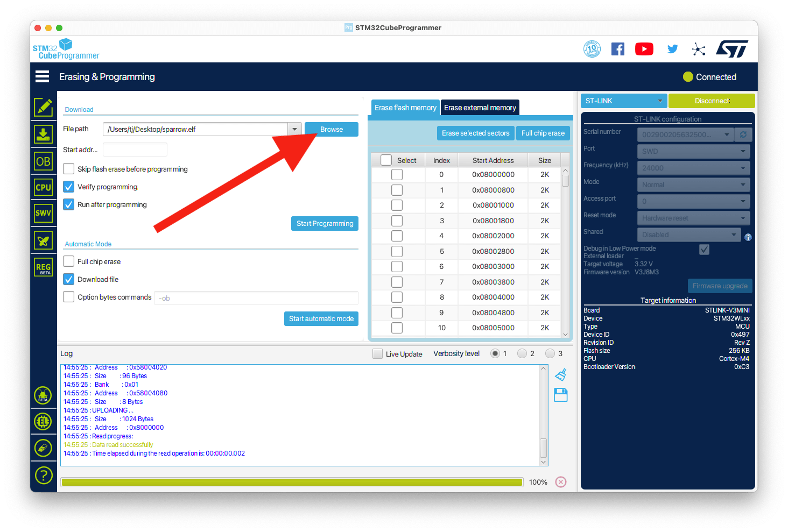Open the butterfly icon sidebar panel
This screenshot has width=788, height=532.
44,240
